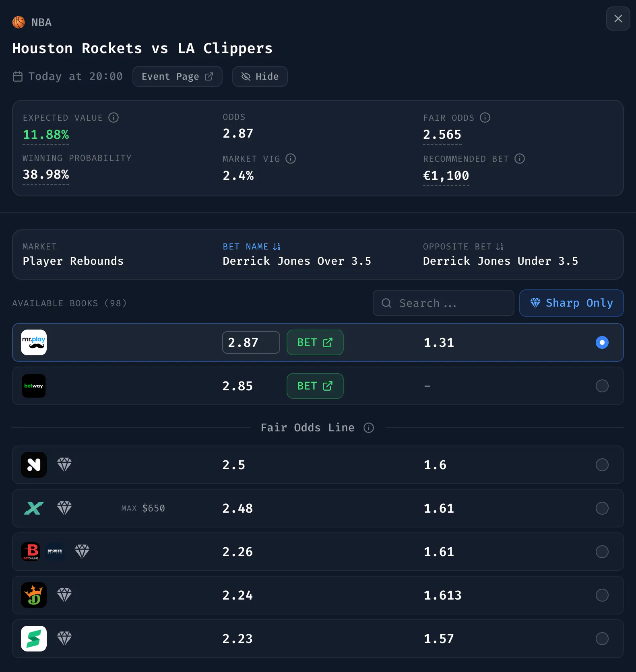
Task: Edit the 2.87 odds field
Action: point(251,342)
